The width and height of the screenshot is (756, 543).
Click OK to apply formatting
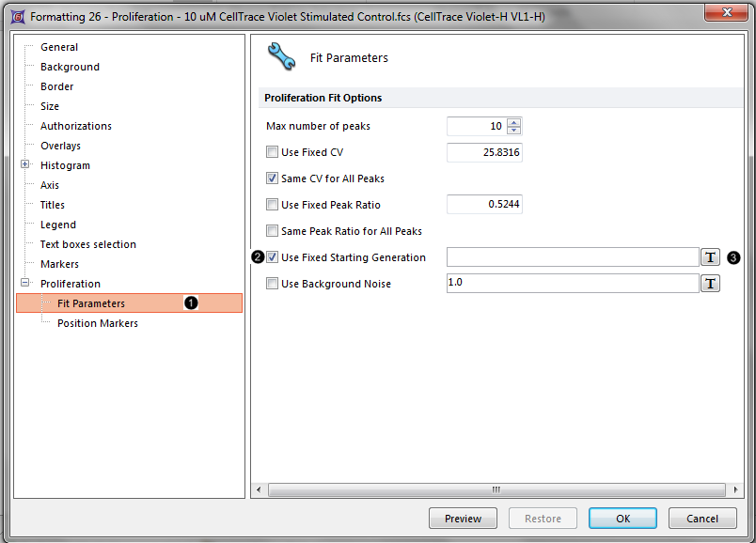(x=622, y=519)
